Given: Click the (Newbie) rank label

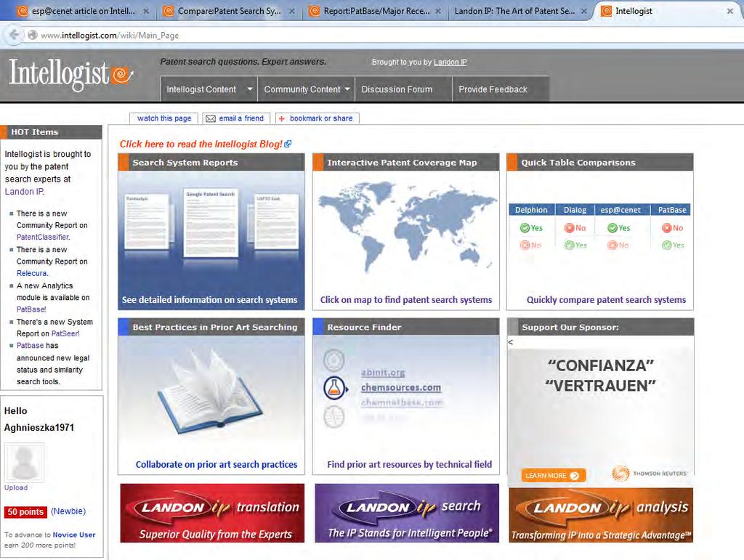Looking at the screenshot, I should [x=68, y=511].
